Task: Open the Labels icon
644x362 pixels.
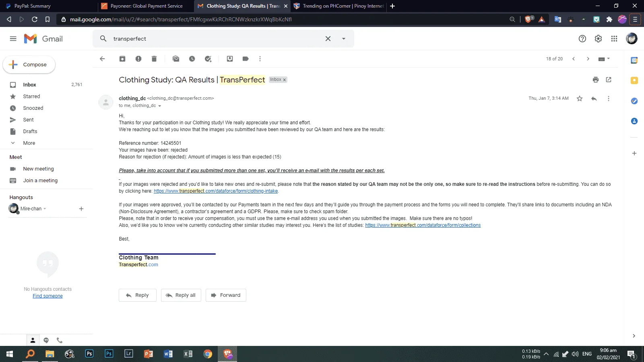Action: pos(246,59)
